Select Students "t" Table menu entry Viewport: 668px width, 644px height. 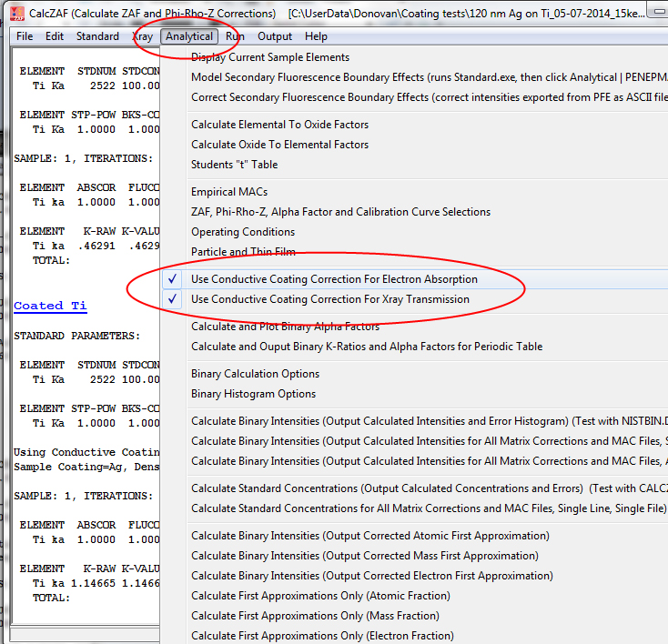coord(234,165)
